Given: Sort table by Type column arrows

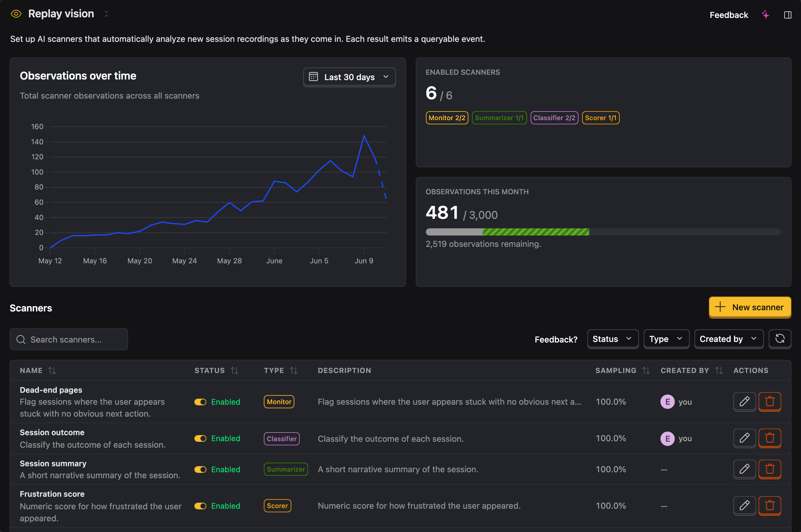Looking at the screenshot, I should click(294, 371).
